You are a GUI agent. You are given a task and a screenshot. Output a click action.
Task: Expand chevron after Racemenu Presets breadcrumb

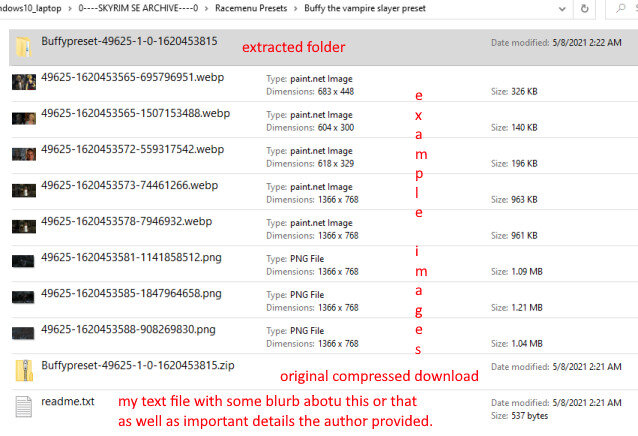pos(296,9)
